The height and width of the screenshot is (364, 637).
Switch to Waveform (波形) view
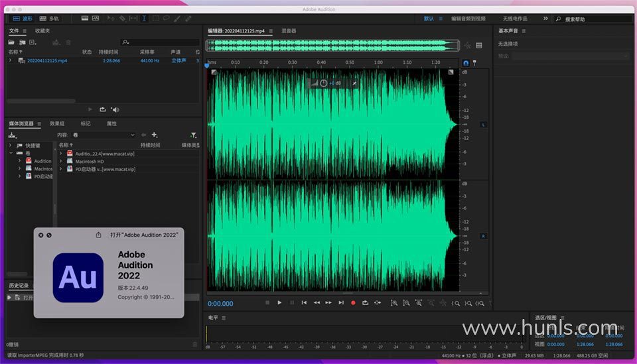click(x=23, y=19)
